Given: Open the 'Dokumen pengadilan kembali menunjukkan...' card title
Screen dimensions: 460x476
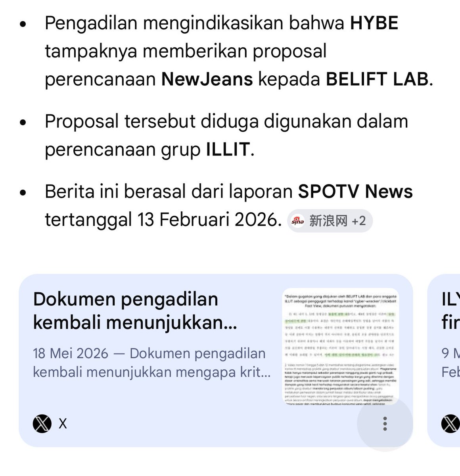Looking at the screenshot, I should [135, 311].
